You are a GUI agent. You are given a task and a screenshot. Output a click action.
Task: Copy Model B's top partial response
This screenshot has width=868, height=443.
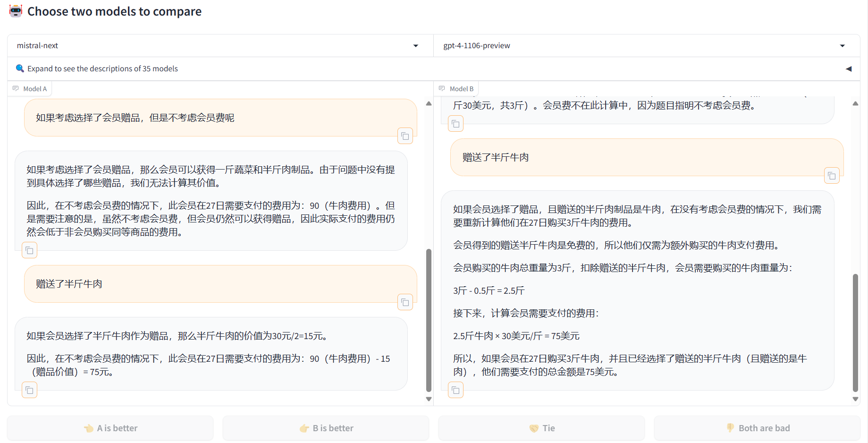pos(455,124)
